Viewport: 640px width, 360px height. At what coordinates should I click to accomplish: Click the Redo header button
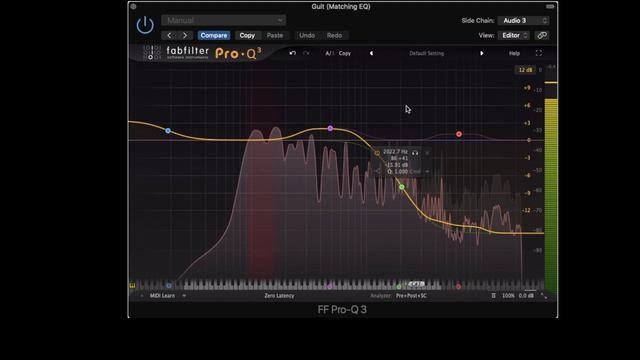pos(334,36)
